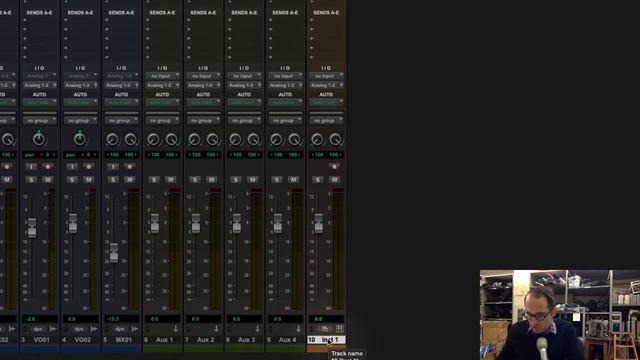Click the presenter webcam video thumbnail

click(x=560, y=315)
